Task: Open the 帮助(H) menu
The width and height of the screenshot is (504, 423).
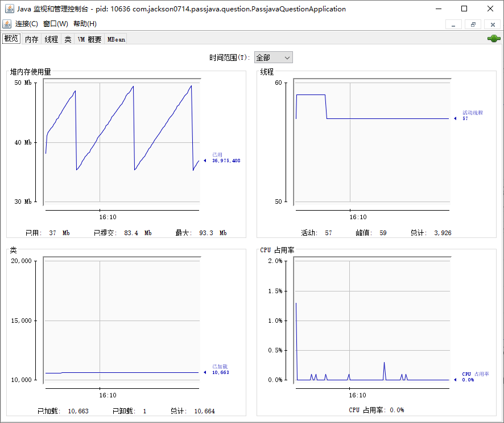Action: click(x=85, y=24)
